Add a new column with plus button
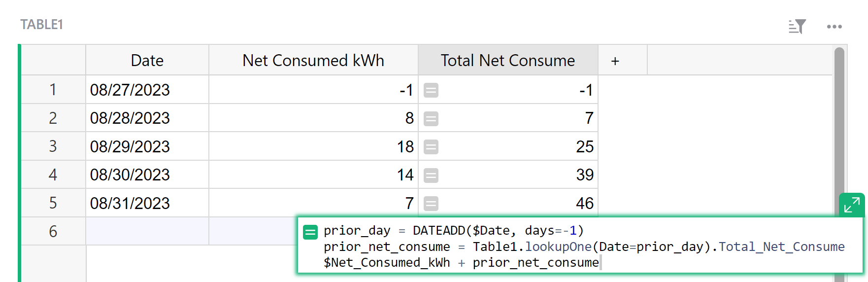The height and width of the screenshot is (282, 868). click(615, 61)
